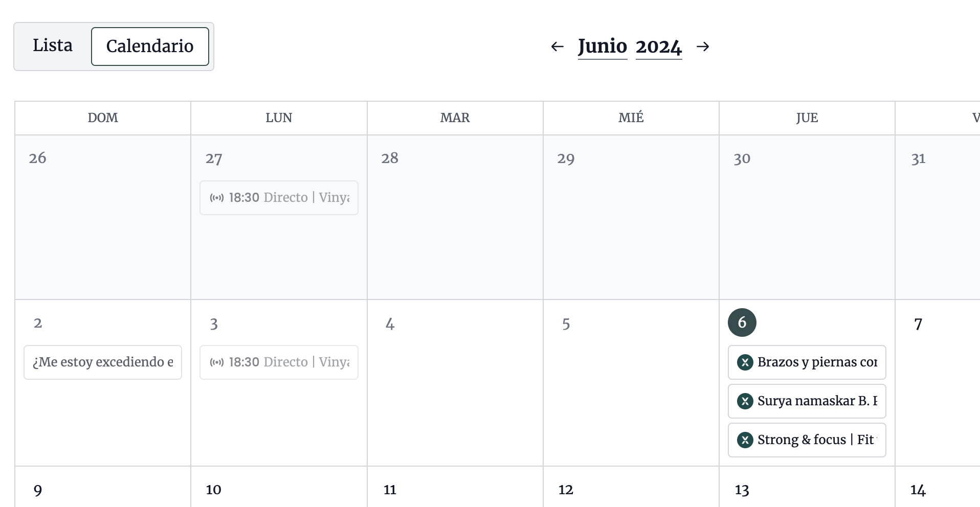Screen dimensions: 980x507
Task: Click the previous month left arrow
Action: pos(557,47)
